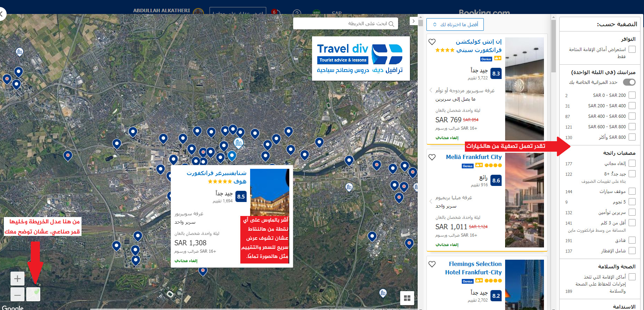Image resolution: width=644 pixels, height=310 pixels.
Task: Check the 5 stars (5 نجوم) filter
Action: click(x=632, y=202)
